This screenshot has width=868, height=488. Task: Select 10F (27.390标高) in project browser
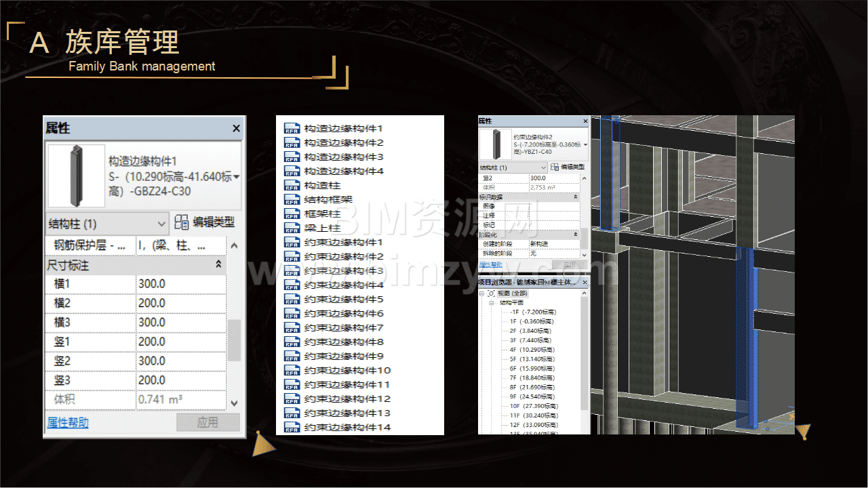pos(534,405)
